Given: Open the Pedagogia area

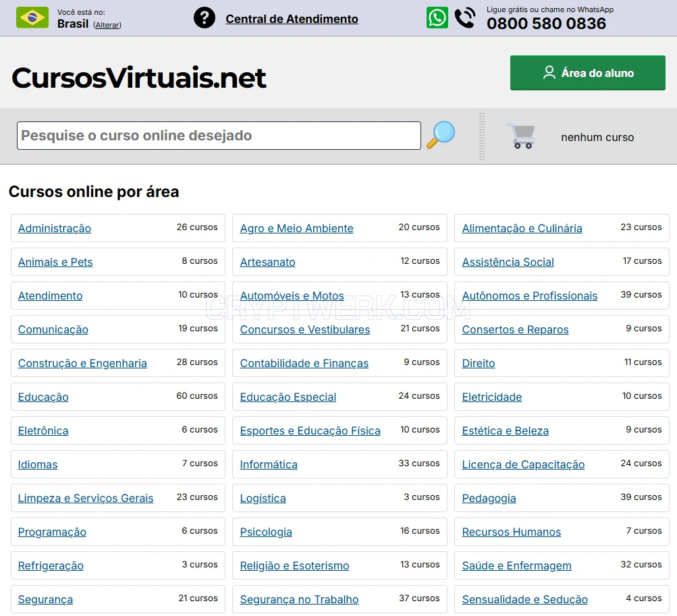Looking at the screenshot, I should [x=489, y=498].
